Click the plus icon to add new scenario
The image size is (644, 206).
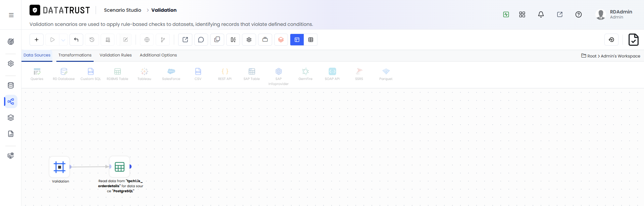(x=37, y=40)
